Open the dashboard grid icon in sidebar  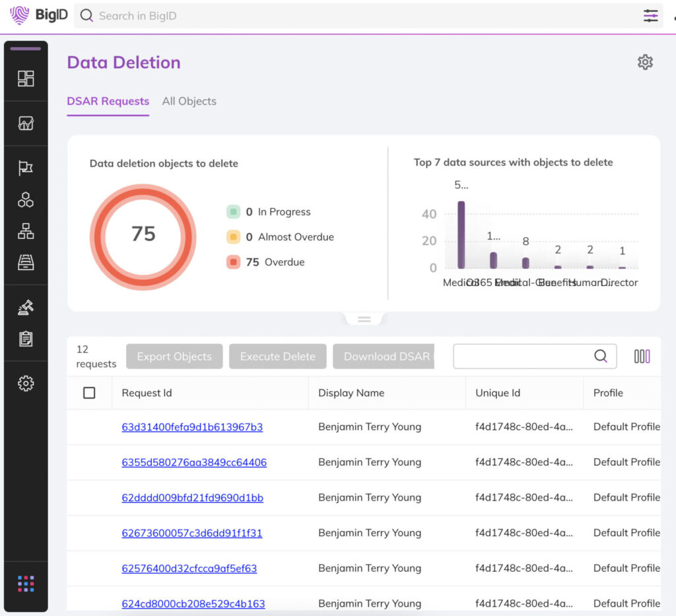pyautogui.click(x=26, y=79)
